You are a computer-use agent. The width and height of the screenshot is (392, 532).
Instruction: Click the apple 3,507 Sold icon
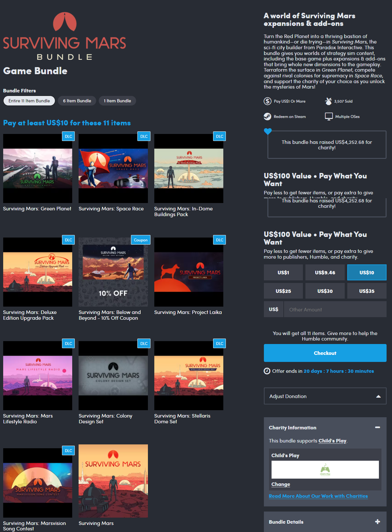pos(328,101)
